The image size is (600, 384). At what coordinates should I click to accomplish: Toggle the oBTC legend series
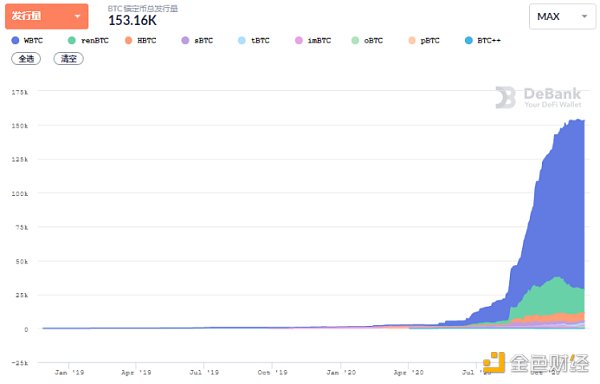click(x=367, y=40)
